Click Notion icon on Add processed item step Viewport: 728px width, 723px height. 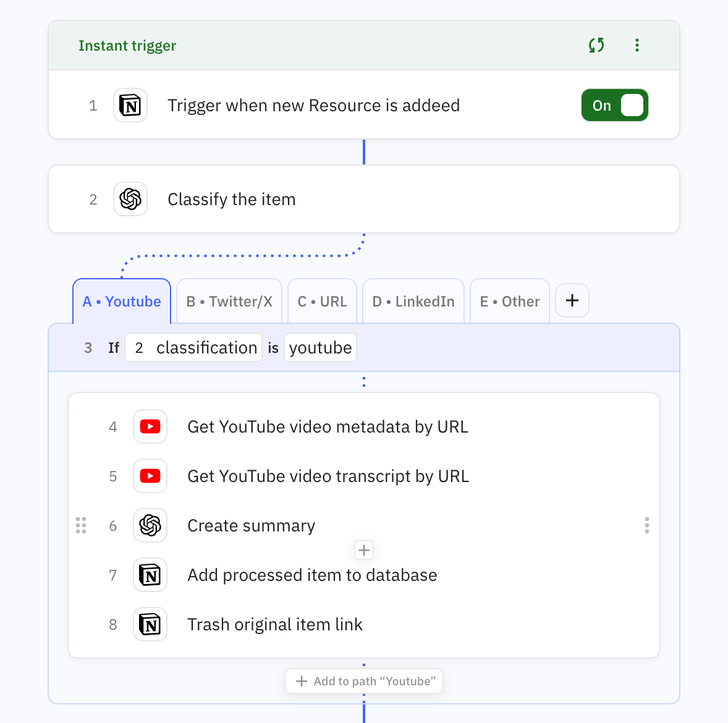(150, 575)
